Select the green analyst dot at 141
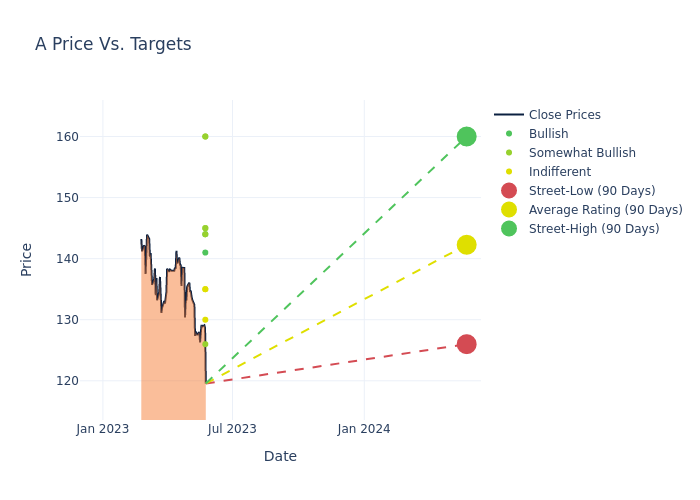The image size is (700, 500). [x=205, y=252]
